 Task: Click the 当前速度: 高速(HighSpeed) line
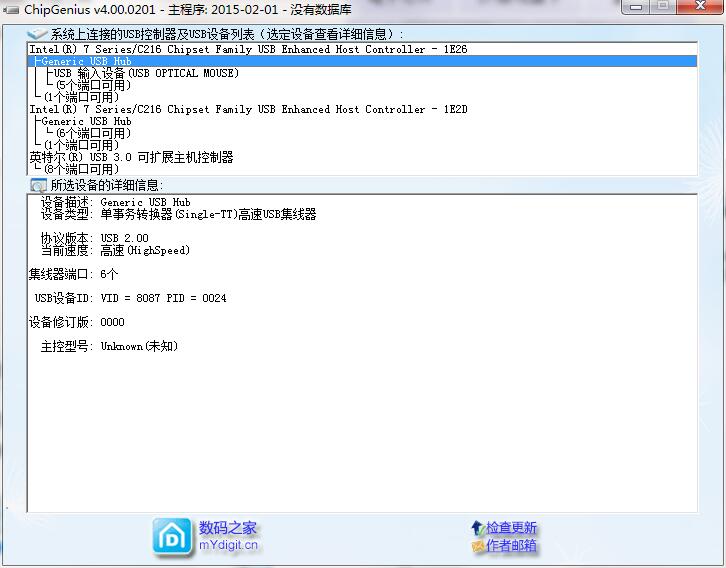[115, 250]
